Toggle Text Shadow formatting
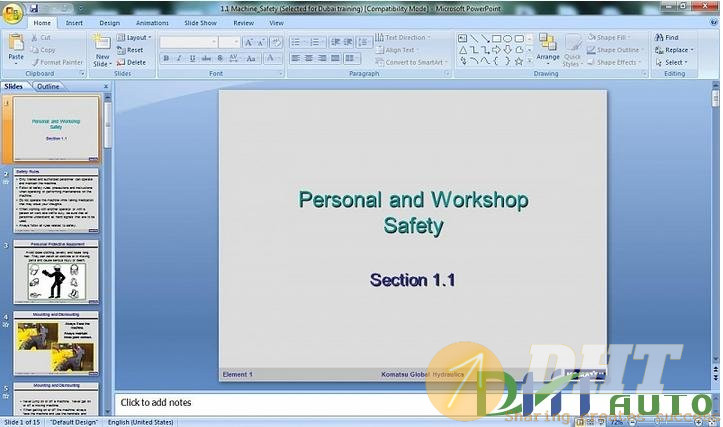 (220, 58)
